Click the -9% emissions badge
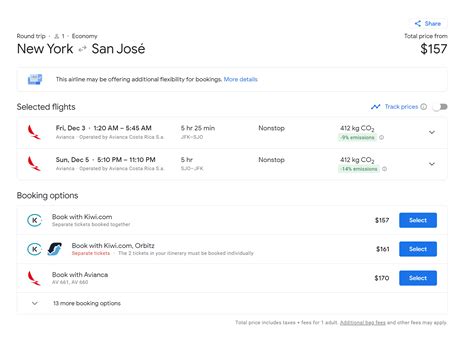The width and height of the screenshot is (474, 361). click(x=357, y=137)
